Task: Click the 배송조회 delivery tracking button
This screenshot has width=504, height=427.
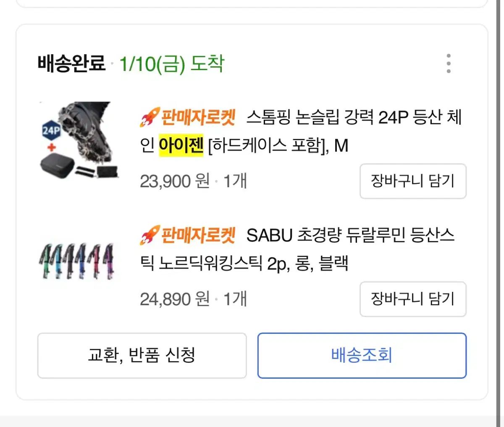Action: coord(362,356)
